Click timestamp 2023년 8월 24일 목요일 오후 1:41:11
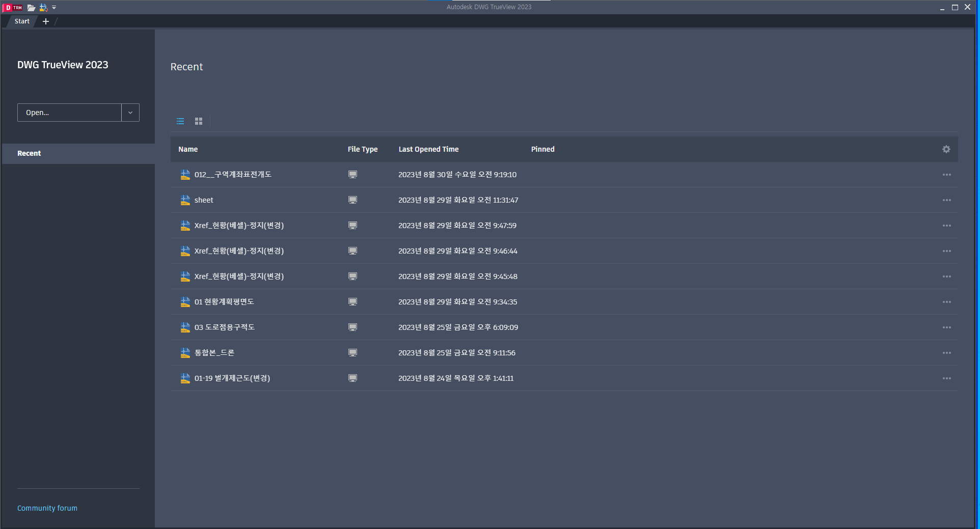Screen dimensions: 980x529 (x=456, y=378)
